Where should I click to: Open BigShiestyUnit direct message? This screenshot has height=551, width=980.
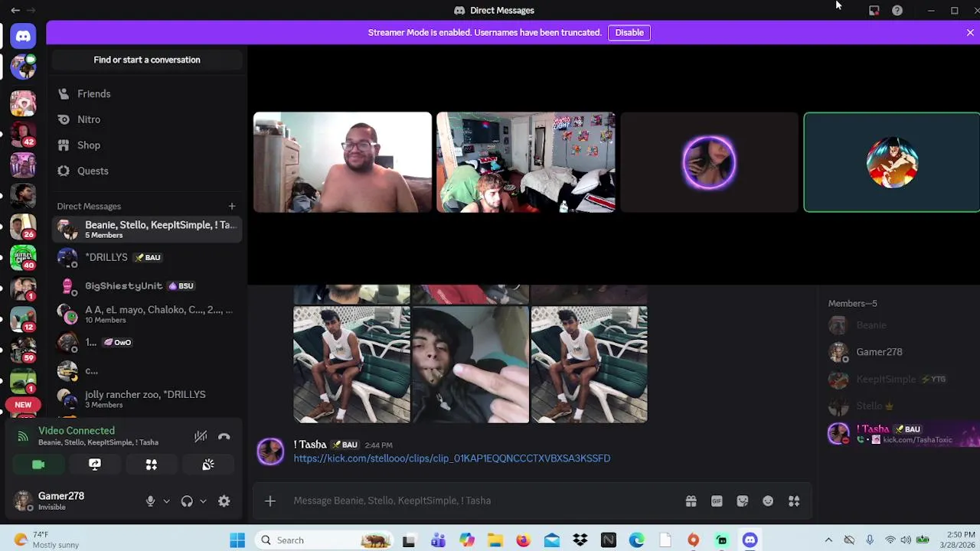147,285
